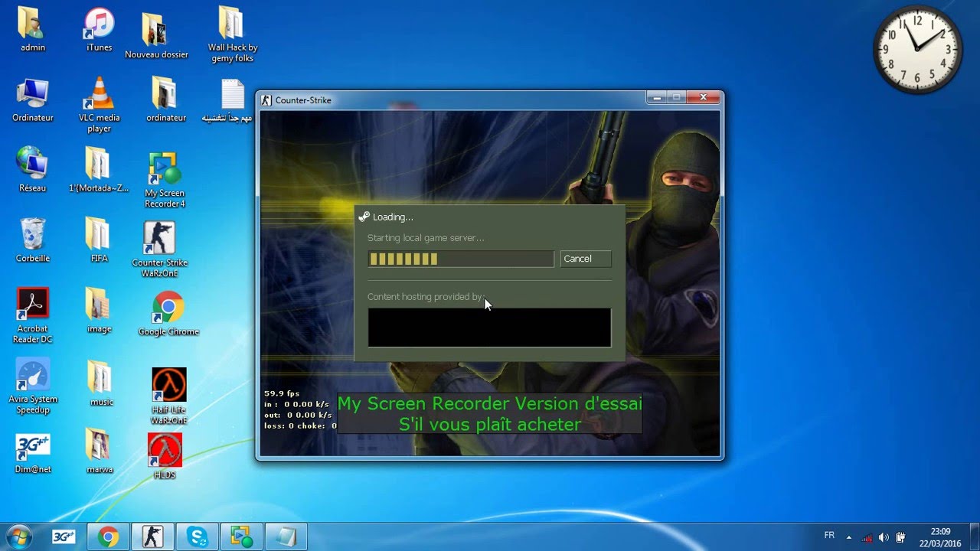
Task: Launch Google Chrome desktop shortcut
Action: tap(168, 314)
